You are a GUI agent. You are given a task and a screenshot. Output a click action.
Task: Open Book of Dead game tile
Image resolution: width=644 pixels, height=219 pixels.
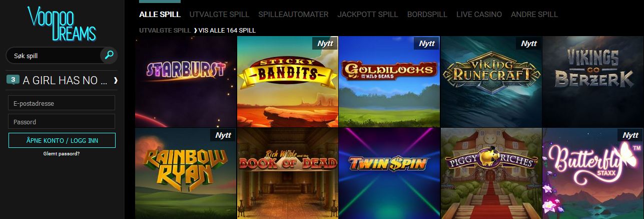pyautogui.click(x=287, y=173)
